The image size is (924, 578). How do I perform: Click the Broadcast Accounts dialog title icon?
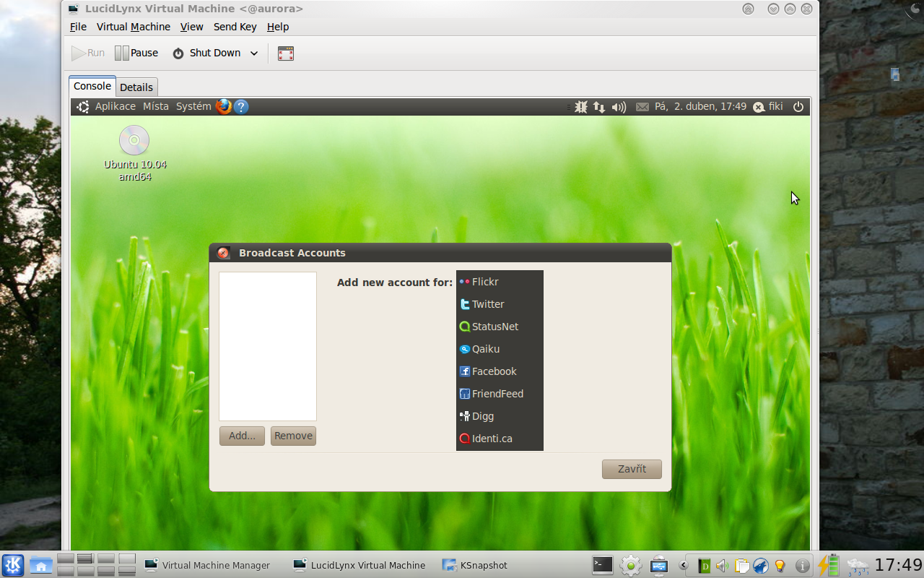(x=223, y=253)
